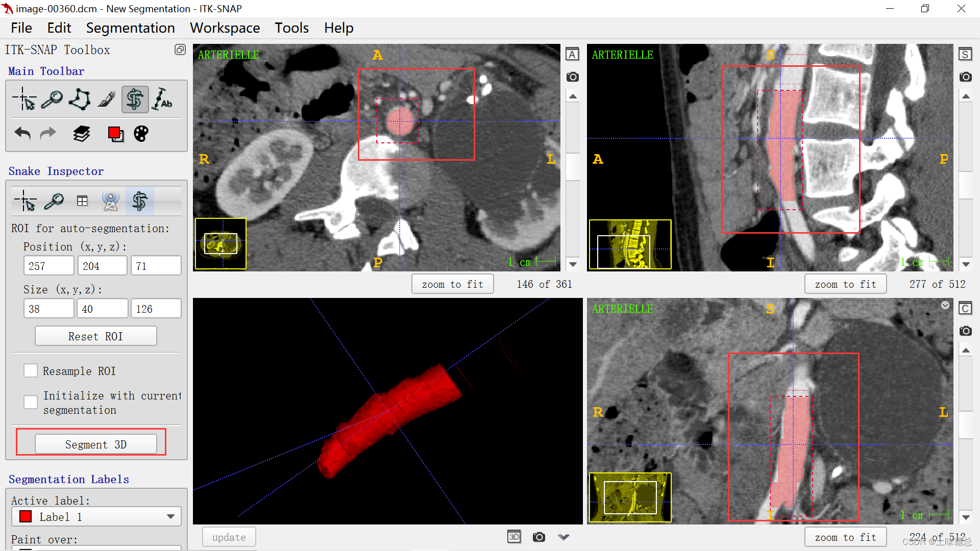Viewport: 980px width, 551px height.
Task: Activate the Snake segmentation tool in Main Toolbar
Action: pyautogui.click(x=135, y=99)
